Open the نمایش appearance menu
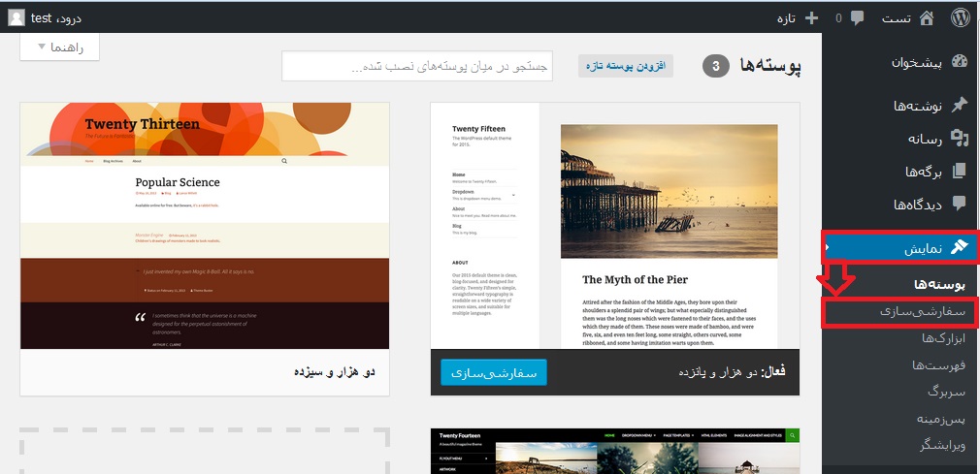Viewport: 980px width, 474px height. coord(900,247)
